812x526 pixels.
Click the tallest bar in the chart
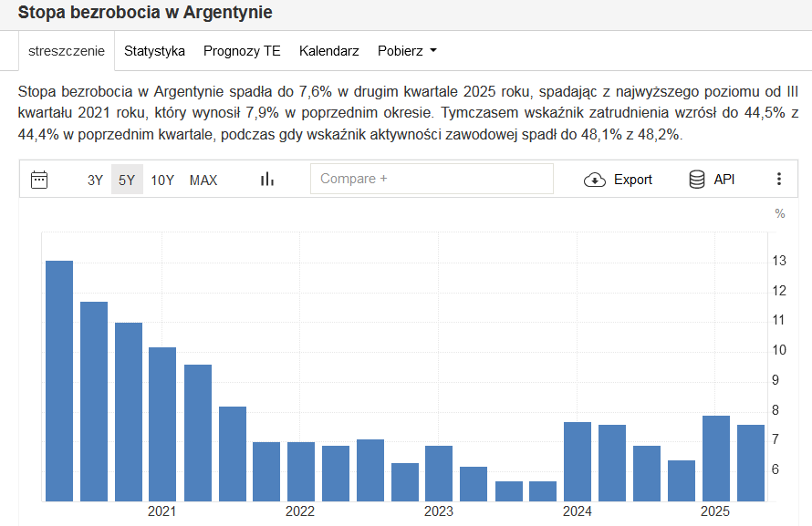(59, 381)
